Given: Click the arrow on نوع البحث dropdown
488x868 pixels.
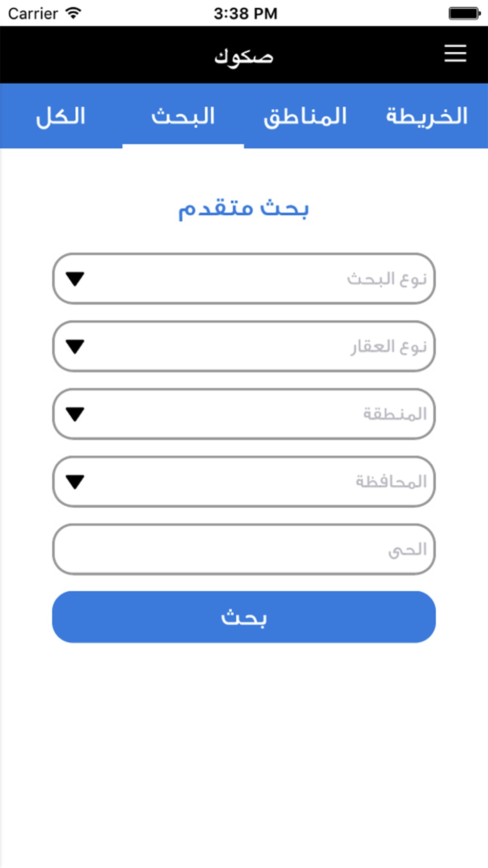Looking at the screenshot, I should (x=75, y=279).
